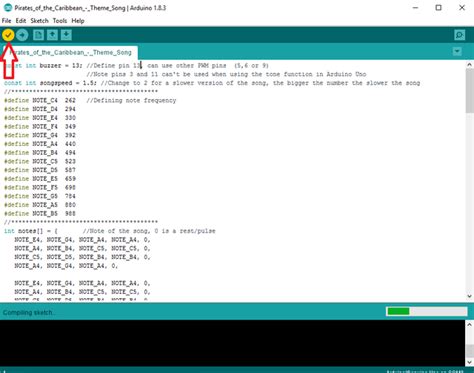Click the window title 'Arduino 1.8.3'
The height and width of the screenshot is (373, 474).
tap(148, 7)
